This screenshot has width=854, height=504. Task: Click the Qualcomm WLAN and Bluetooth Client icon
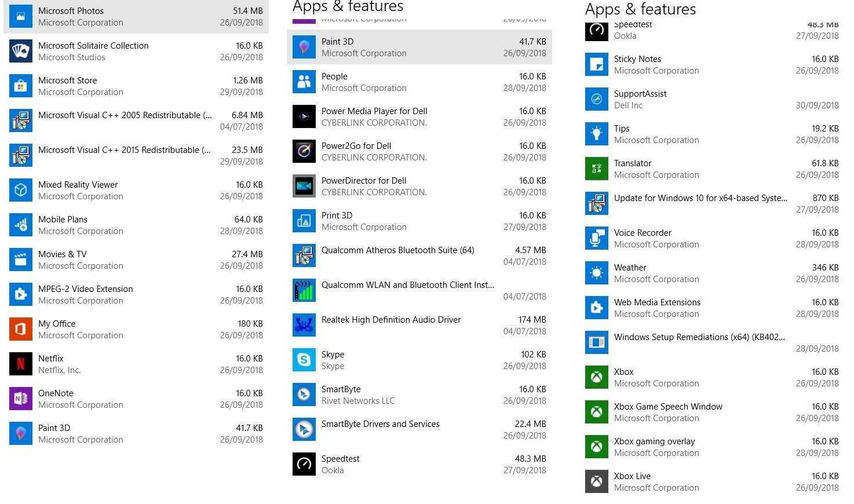pos(304,290)
